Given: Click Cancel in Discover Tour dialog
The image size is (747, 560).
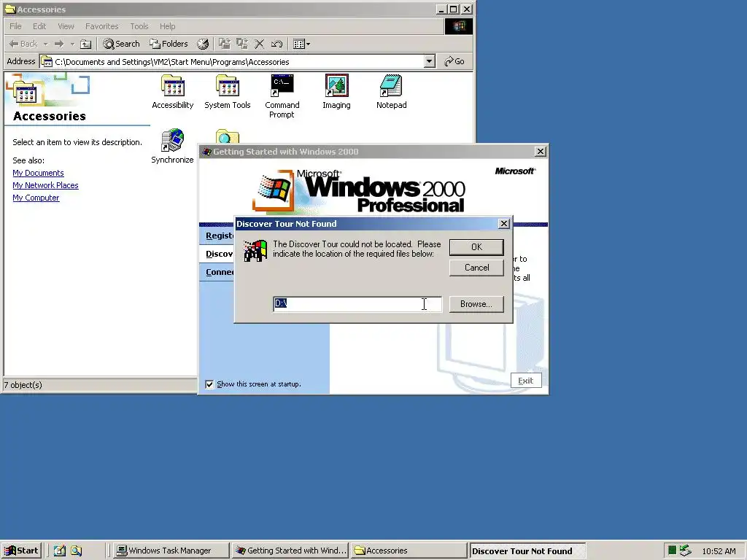Looking at the screenshot, I should [476, 268].
